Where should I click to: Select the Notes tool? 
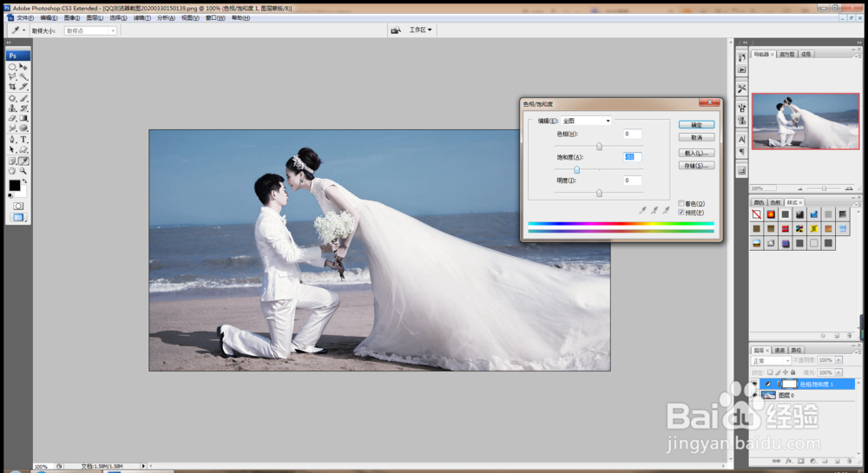tap(12, 161)
